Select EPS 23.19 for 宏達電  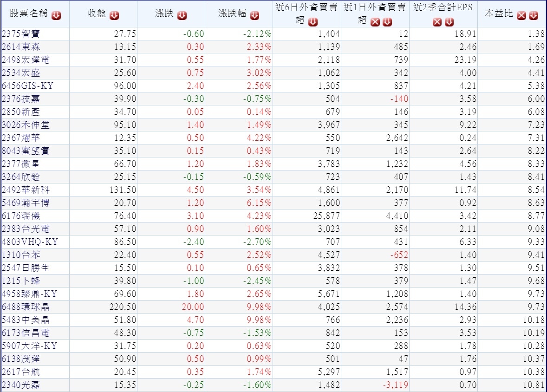(465, 60)
